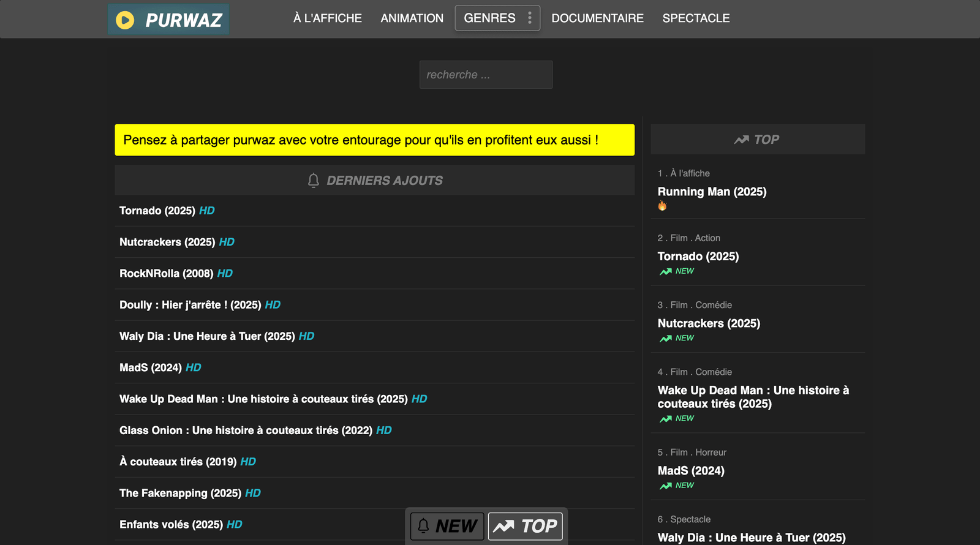Open the Documentaire category
The image size is (980, 545).
pos(597,18)
